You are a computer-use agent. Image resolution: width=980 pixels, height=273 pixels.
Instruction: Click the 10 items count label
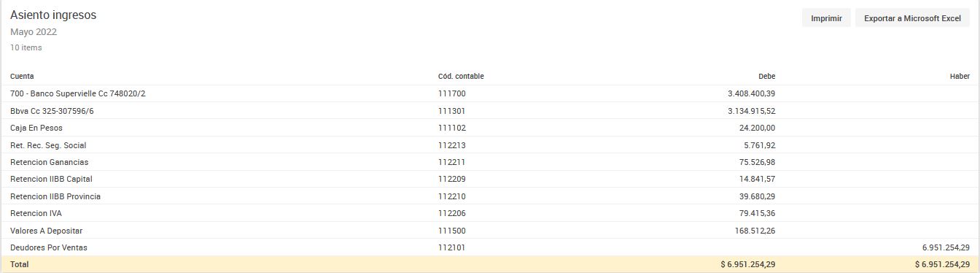(26, 47)
